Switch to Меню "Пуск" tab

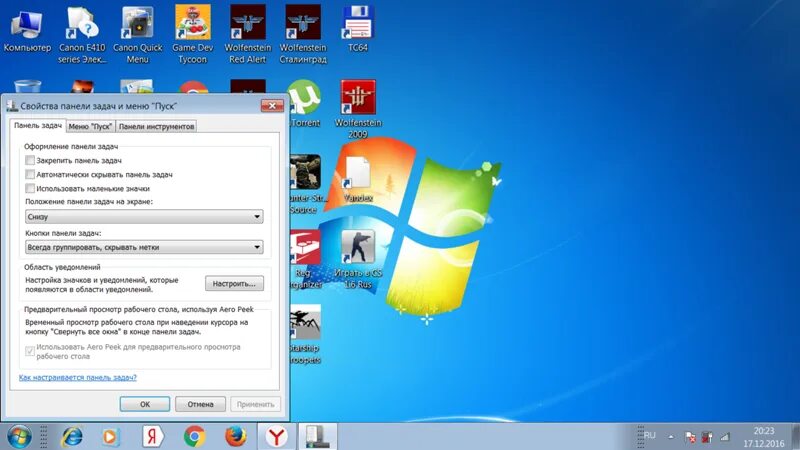tap(90, 127)
